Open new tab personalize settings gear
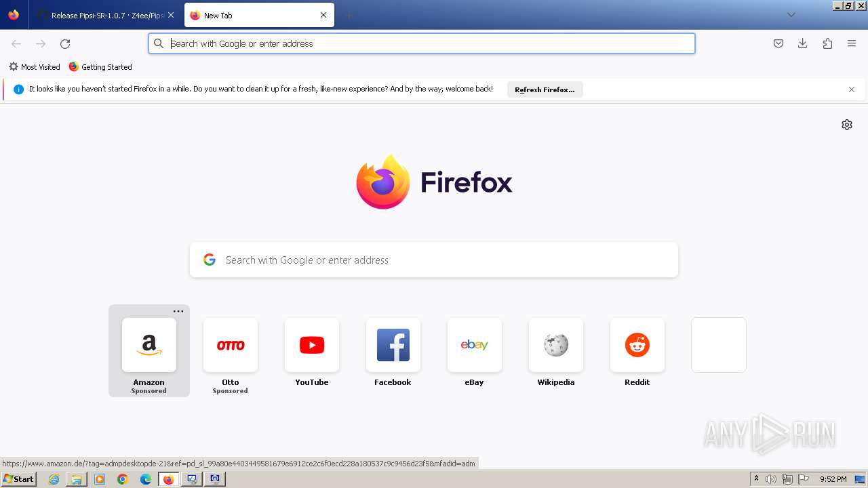Screen dimensions: 868x488 [847, 125]
